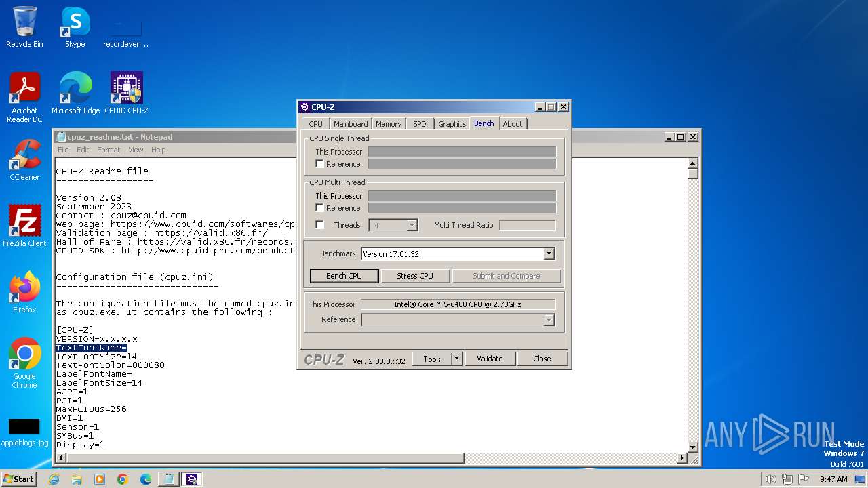Enable the multi thread Reference checkbox
The width and height of the screenshot is (868, 488).
click(x=319, y=208)
